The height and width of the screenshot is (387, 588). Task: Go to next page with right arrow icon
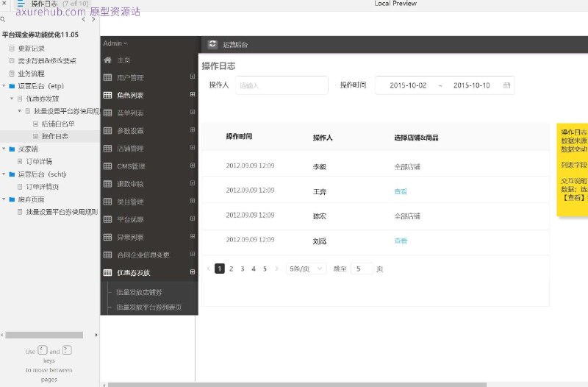pos(93,19)
